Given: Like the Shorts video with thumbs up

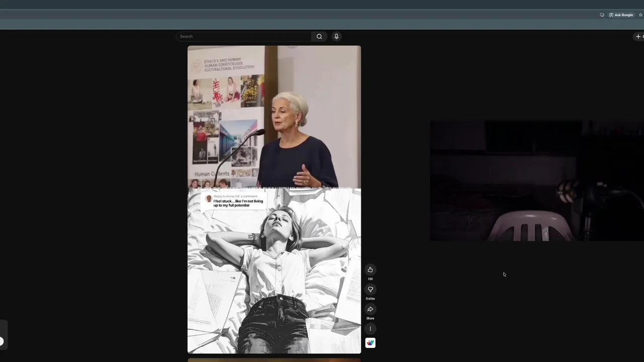Looking at the screenshot, I should click(x=370, y=269).
